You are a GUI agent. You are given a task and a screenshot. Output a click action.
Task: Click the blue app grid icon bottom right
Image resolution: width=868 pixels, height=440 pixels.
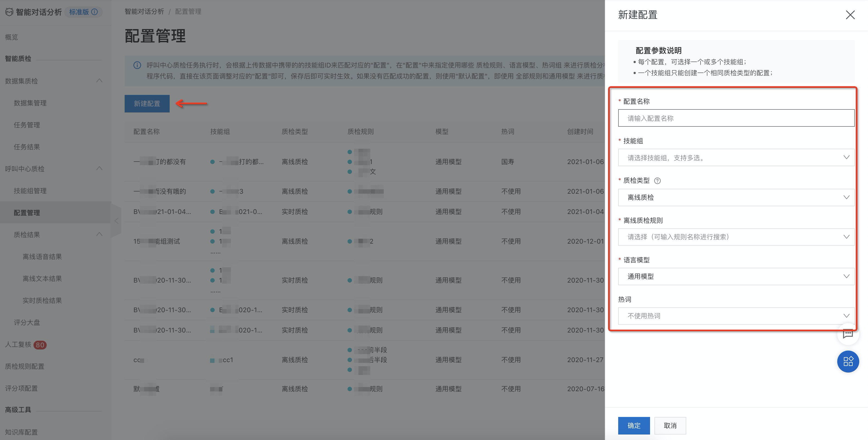click(x=849, y=361)
